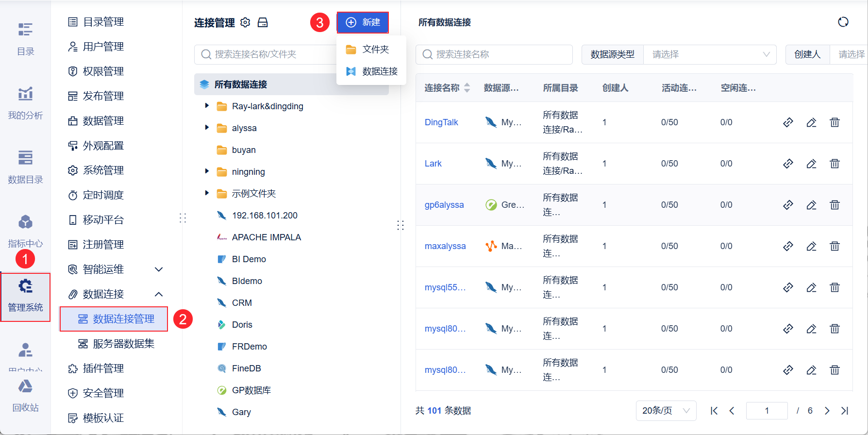Test connection for maxalyssa row
This screenshot has width=868, height=435.
pyautogui.click(x=788, y=246)
